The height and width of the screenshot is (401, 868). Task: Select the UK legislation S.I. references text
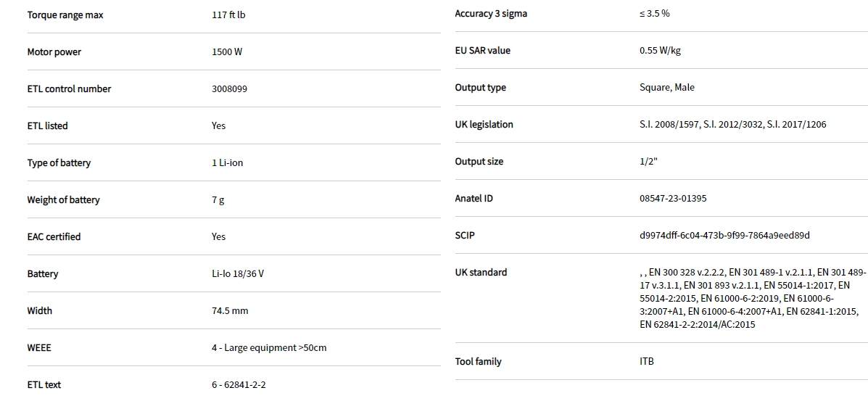tap(732, 125)
